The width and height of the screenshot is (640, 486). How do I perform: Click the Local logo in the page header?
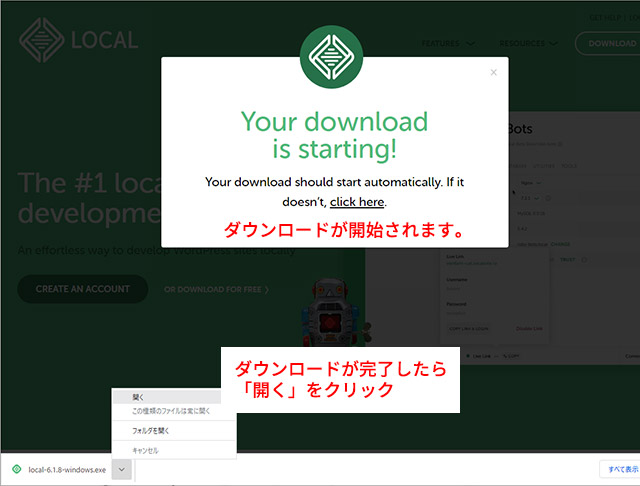[x=79, y=40]
